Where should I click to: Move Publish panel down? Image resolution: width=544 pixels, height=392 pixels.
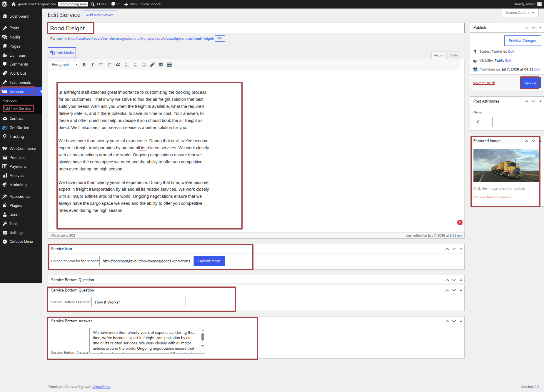pyautogui.click(x=533, y=27)
